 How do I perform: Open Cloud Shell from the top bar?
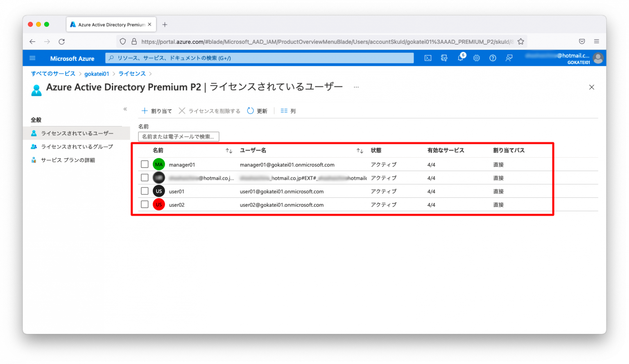(428, 58)
